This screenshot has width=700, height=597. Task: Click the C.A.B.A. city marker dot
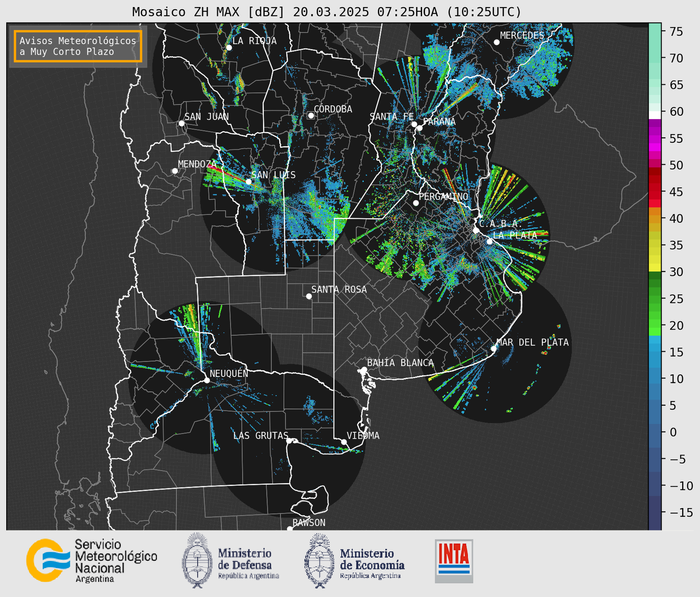pyautogui.click(x=476, y=230)
